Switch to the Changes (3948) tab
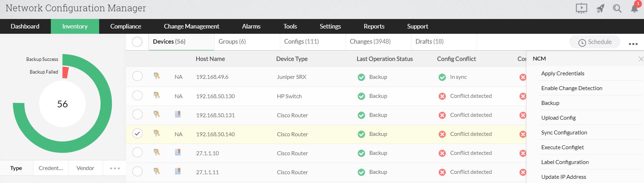 pos(370,42)
